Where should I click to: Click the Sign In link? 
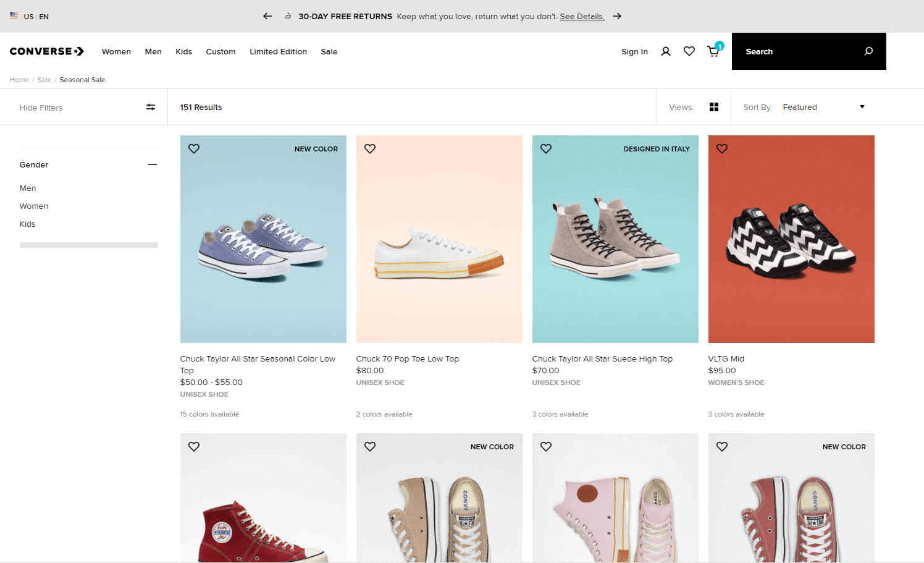pos(634,51)
